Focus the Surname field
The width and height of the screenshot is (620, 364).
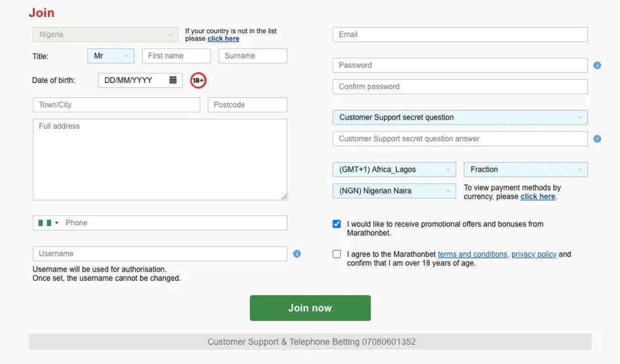[x=253, y=56]
